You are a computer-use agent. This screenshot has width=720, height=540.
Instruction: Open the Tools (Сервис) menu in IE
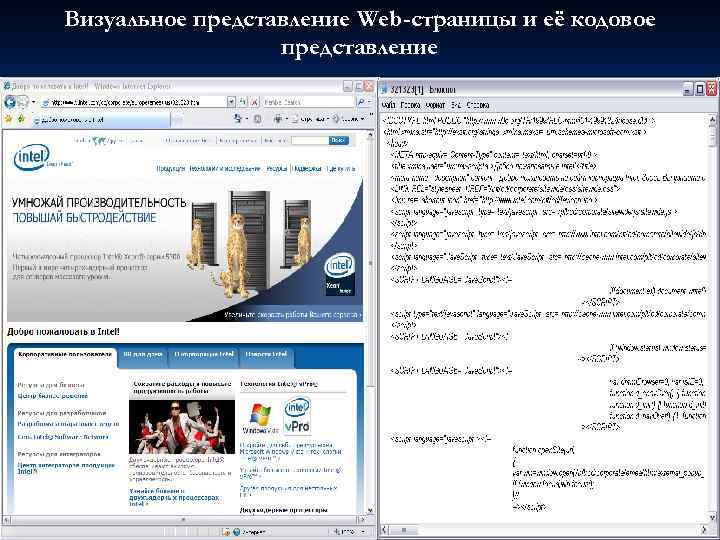(348, 119)
